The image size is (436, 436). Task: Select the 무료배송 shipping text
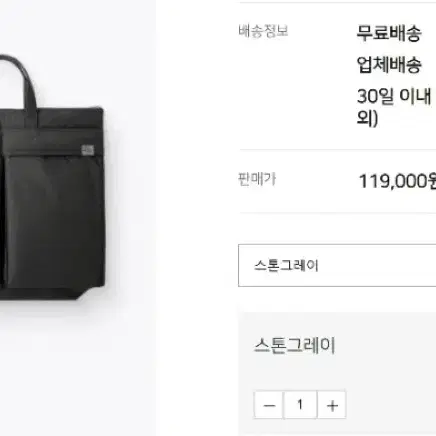[x=389, y=33]
